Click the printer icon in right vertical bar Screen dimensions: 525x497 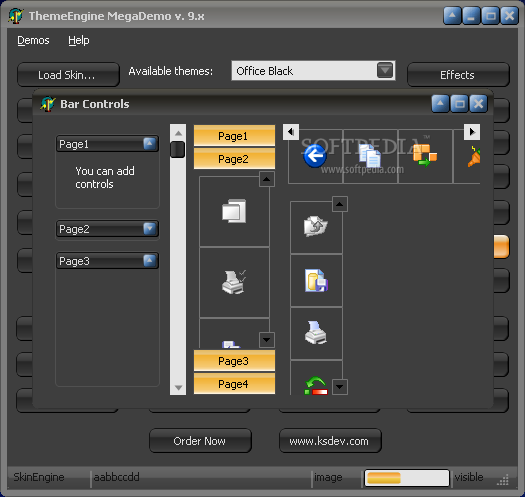click(315, 333)
